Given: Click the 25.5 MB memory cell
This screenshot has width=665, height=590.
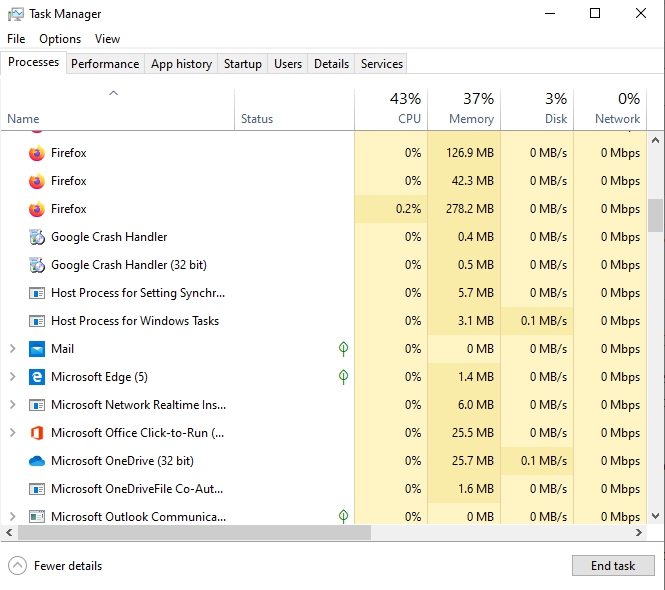Looking at the screenshot, I should (x=464, y=433).
